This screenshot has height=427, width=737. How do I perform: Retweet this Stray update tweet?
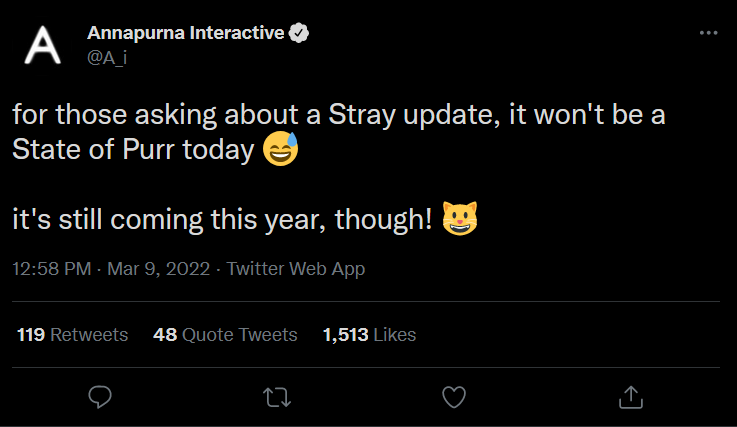(276, 397)
